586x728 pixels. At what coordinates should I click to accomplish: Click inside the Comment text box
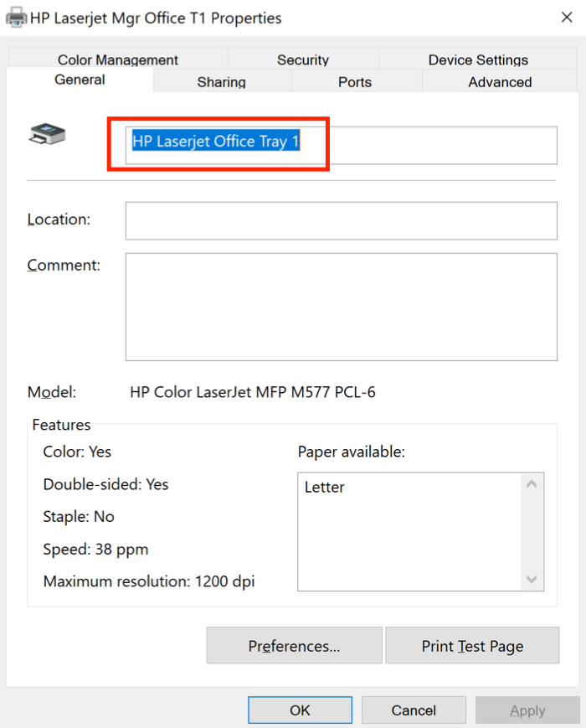coord(342,307)
